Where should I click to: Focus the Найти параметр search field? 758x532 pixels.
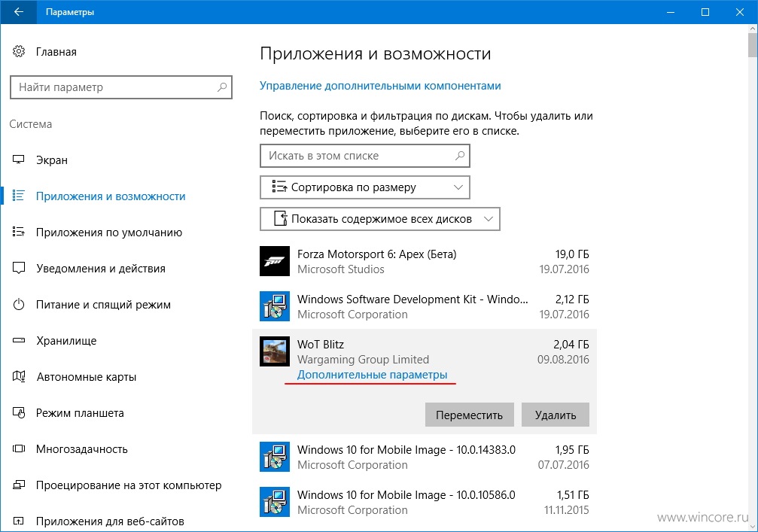point(121,87)
